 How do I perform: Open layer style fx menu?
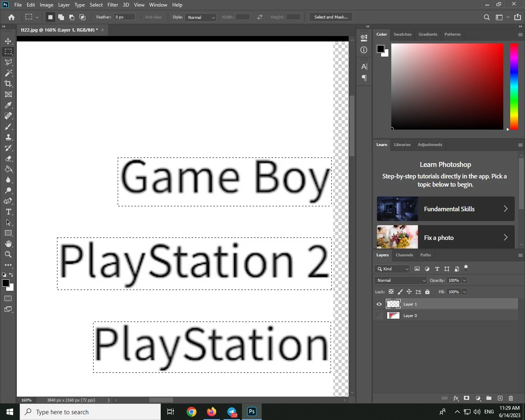click(x=456, y=398)
